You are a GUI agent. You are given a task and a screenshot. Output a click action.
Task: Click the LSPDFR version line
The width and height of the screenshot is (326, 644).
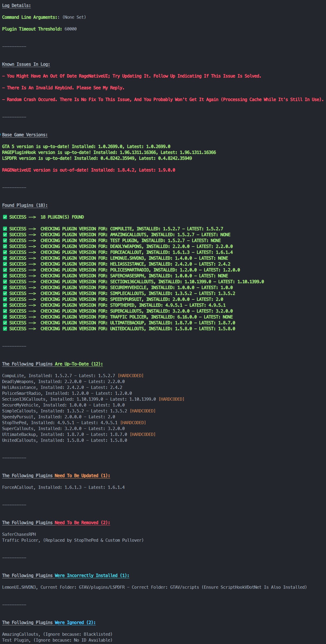97,158
